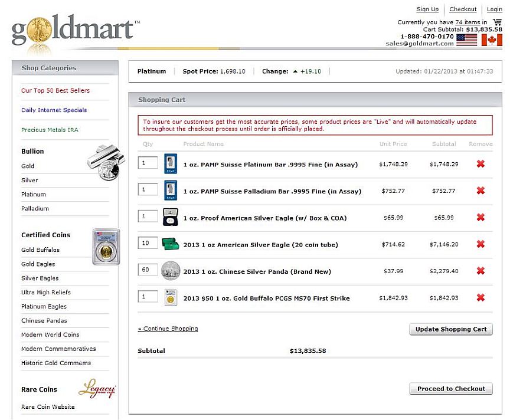Open the Rare Coin Website link
Viewport: 510px width, 420px height.
pyautogui.click(x=48, y=406)
